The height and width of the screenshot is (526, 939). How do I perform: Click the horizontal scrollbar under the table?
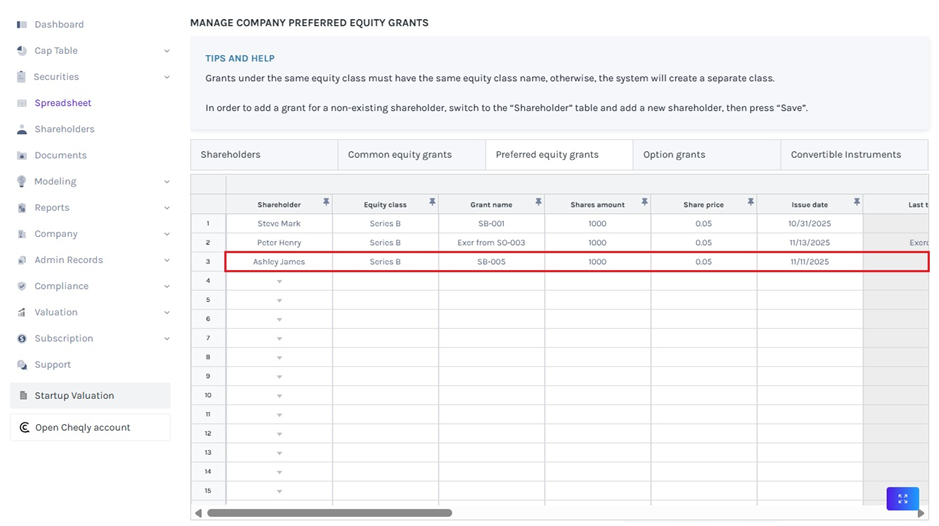click(x=330, y=513)
